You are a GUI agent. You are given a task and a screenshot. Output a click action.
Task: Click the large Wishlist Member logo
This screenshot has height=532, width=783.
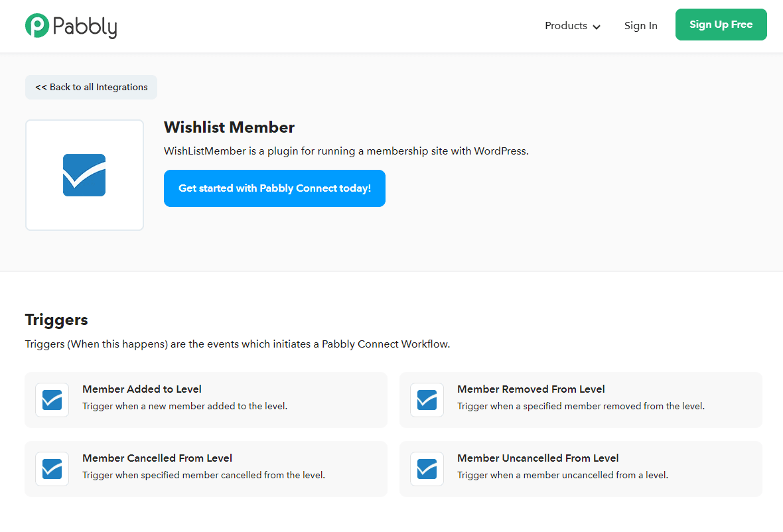coord(84,175)
